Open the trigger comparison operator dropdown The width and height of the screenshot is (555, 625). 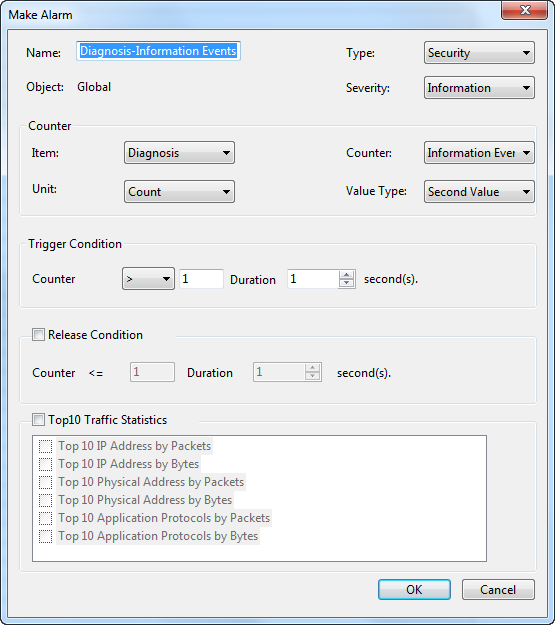click(148, 279)
